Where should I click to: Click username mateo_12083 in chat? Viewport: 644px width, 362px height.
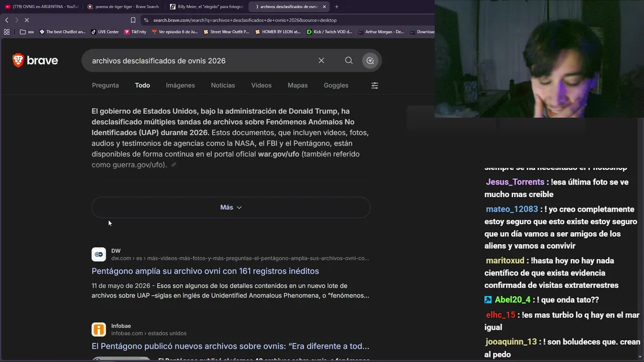[x=512, y=209]
